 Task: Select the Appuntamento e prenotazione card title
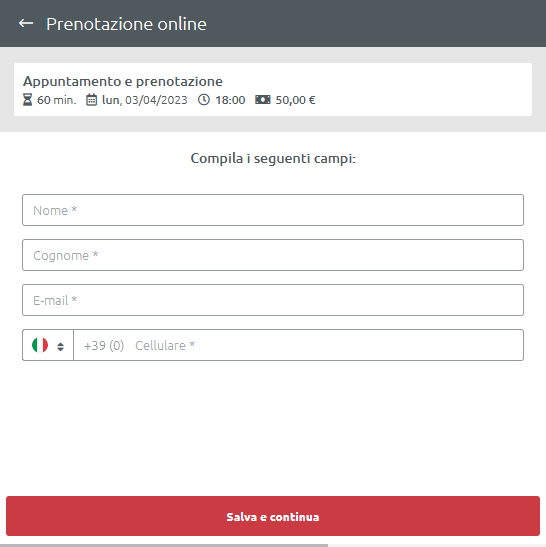click(123, 82)
